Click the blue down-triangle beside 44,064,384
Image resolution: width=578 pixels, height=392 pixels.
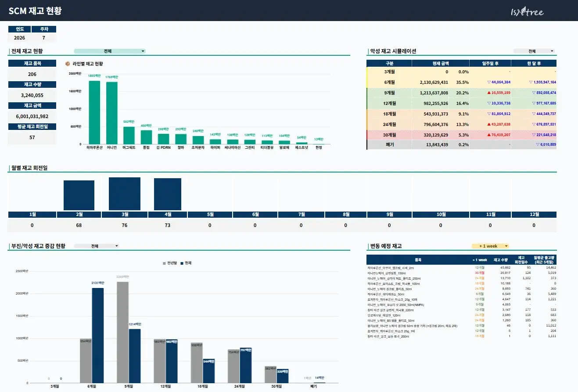coord(488,83)
